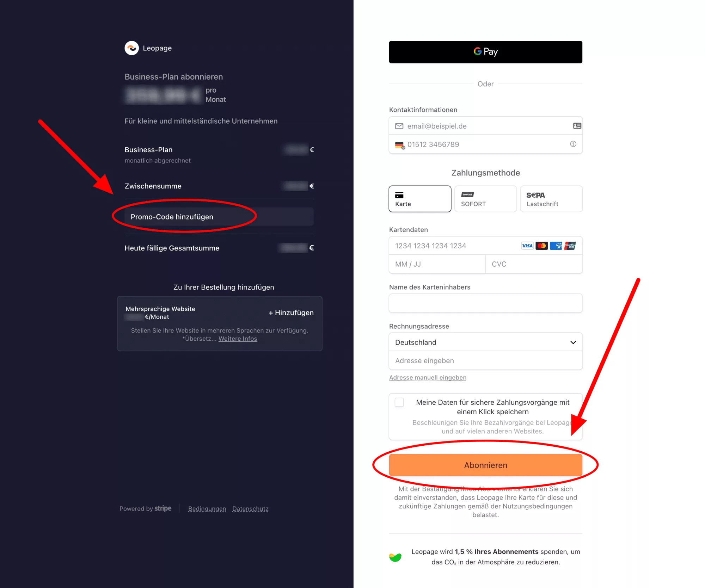This screenshot has height=588, width=705.
Task: Click the Visa card icon
Action: coord(527,246)
